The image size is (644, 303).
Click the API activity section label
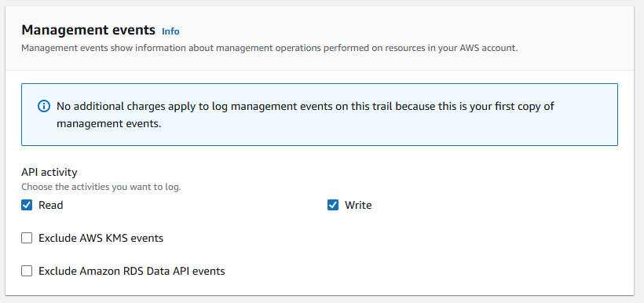click(49, 172)
